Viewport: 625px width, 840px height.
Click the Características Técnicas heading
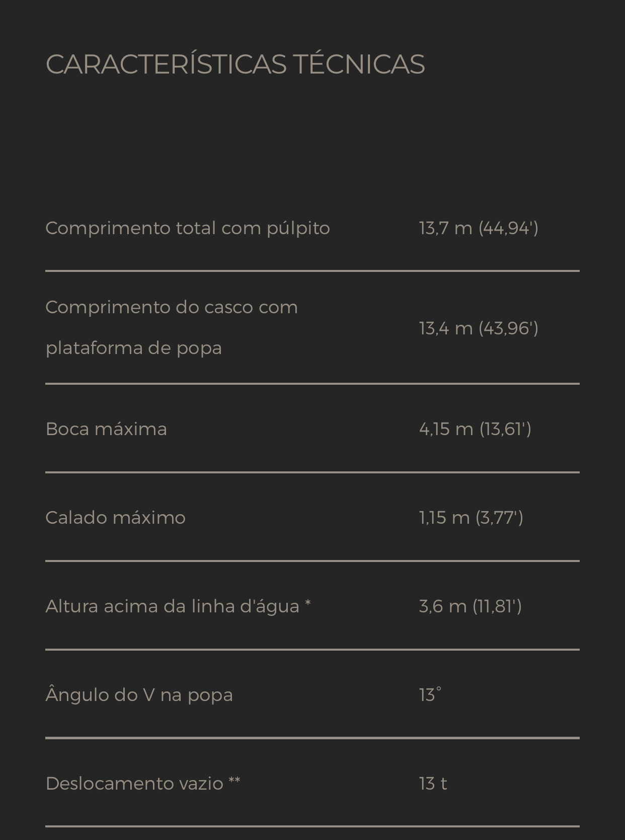pyautogui.click(x=235, y=64)
